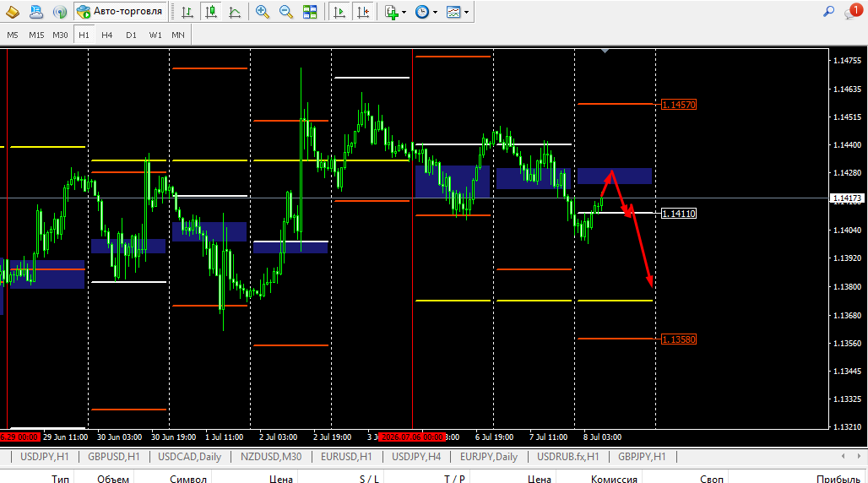This screenshot has width=868, height=483.
Task: Sort by the S / L column header
Action: [369, 479]
